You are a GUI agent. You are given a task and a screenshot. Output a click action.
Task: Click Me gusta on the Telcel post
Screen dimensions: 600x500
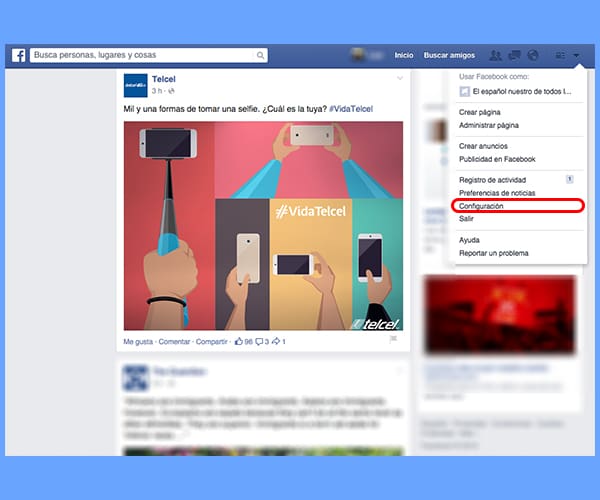[x=138, y=342]
